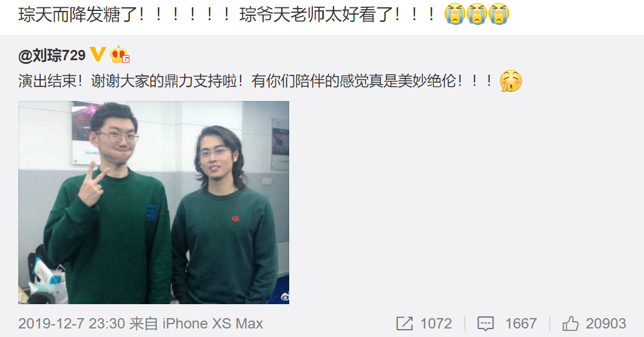Click the kissing emoji after the quoted text

511,81
